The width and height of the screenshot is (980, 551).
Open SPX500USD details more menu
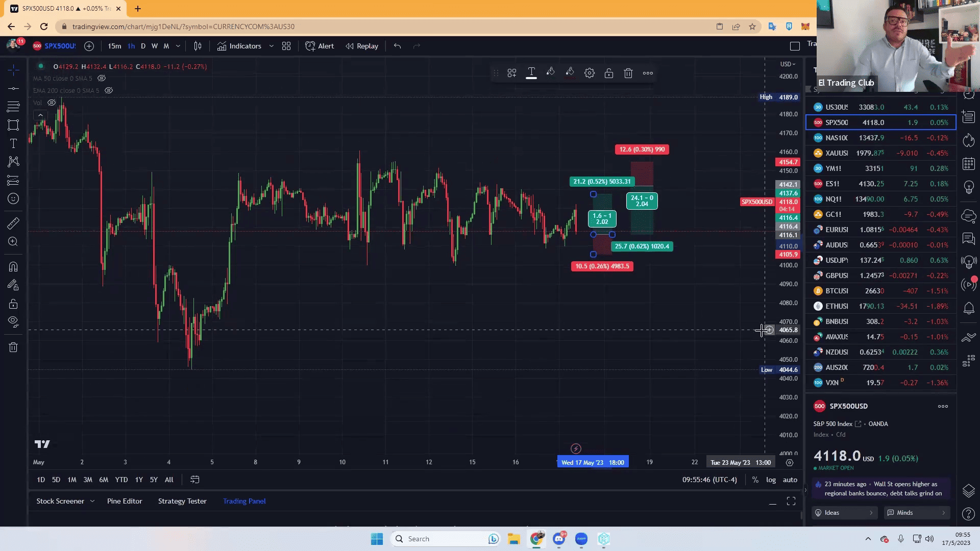coord(943,406)
